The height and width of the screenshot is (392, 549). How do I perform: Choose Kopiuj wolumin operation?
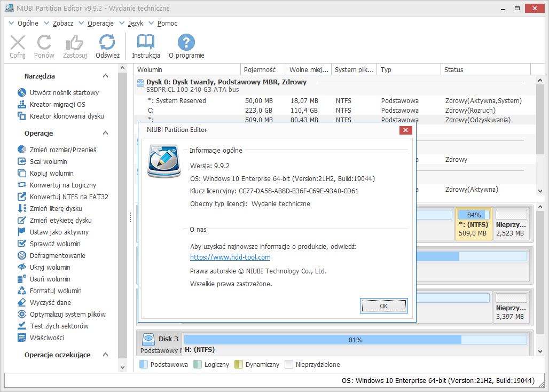point(45,173)
